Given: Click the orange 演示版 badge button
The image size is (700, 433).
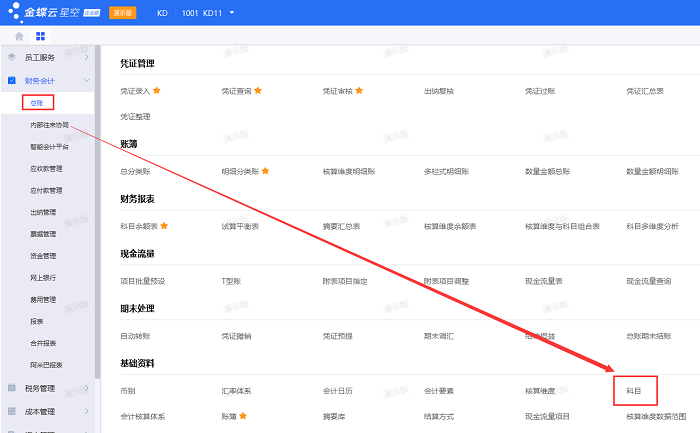Looking at the screenshot, I should point(122,13).
